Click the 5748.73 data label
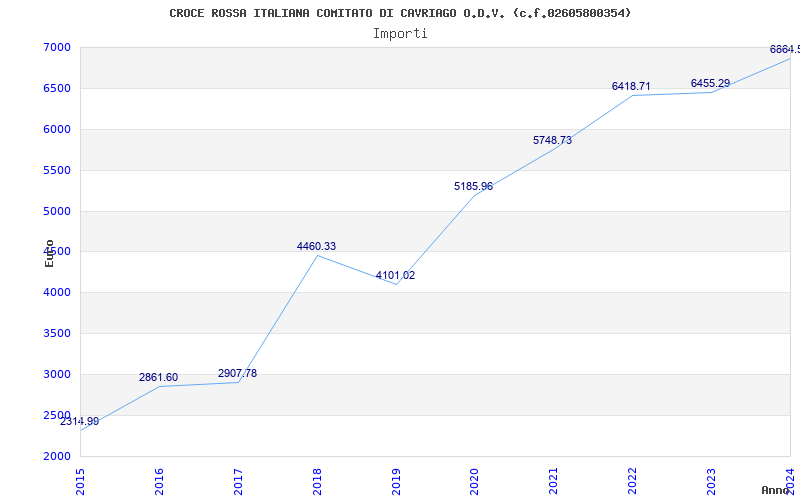The width and height of the screenshot is (800, 500). 553,140
